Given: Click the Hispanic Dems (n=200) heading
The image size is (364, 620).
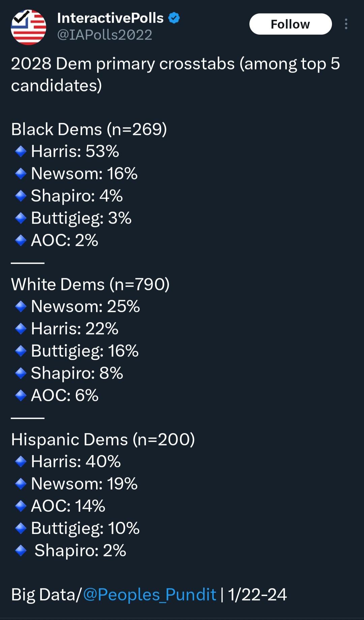Looking at the screenshot, I should pos(103,439).
